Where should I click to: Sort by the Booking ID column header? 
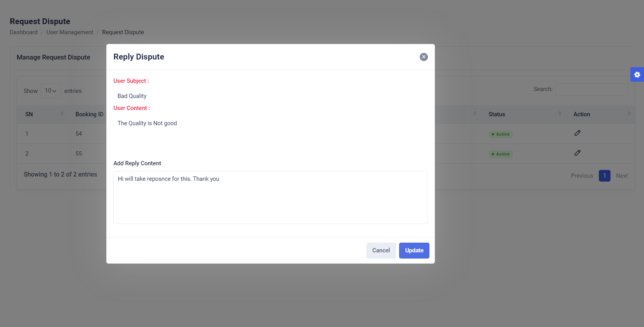[89, 114]
